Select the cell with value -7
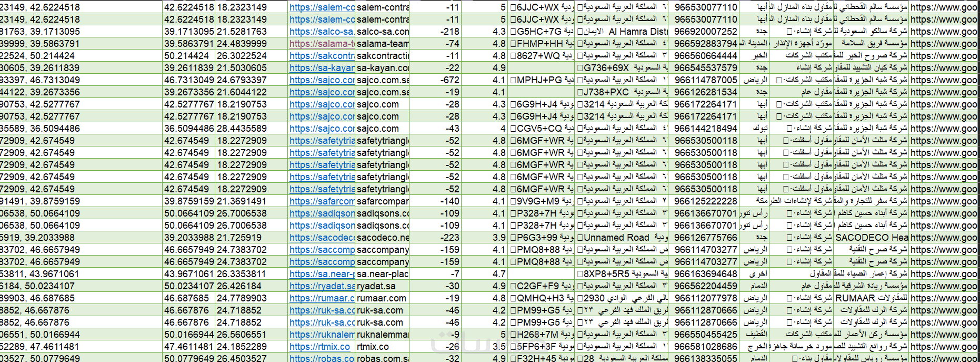The height and width of the screenshot is (362, 980). click(436, 274)
